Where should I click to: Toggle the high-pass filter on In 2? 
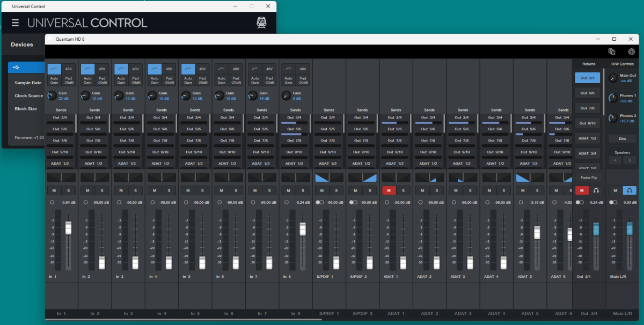87,69
